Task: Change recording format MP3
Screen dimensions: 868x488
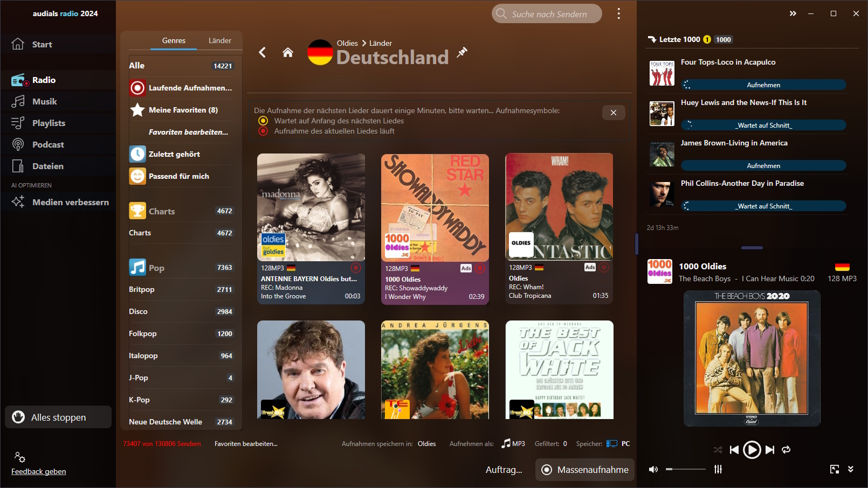Action: point(513,444)
